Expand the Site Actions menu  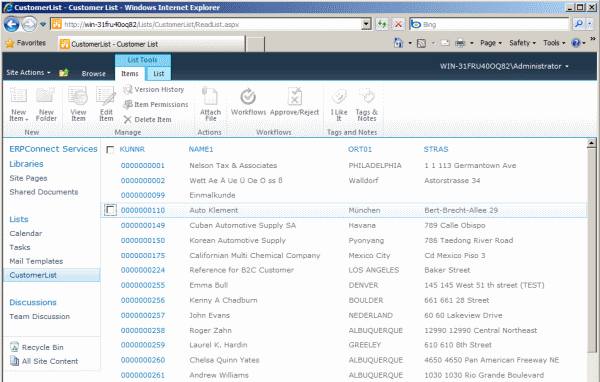[x=28, y=72]
